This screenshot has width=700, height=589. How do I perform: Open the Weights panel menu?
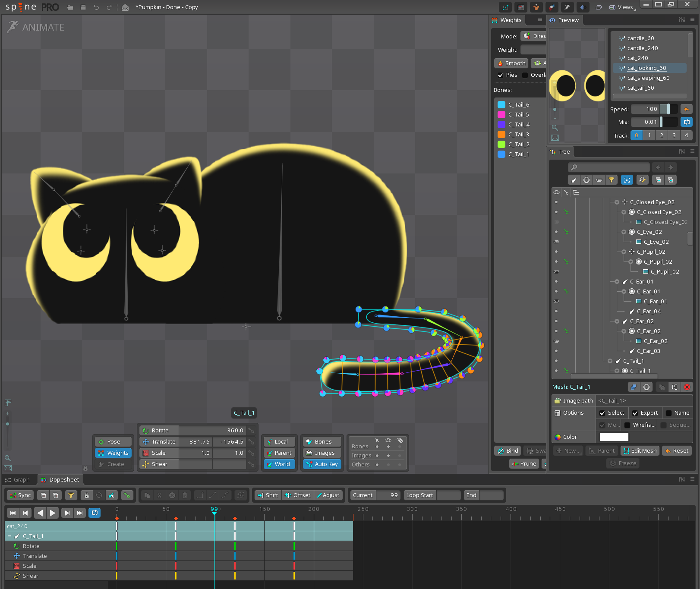tap(540, 20)
